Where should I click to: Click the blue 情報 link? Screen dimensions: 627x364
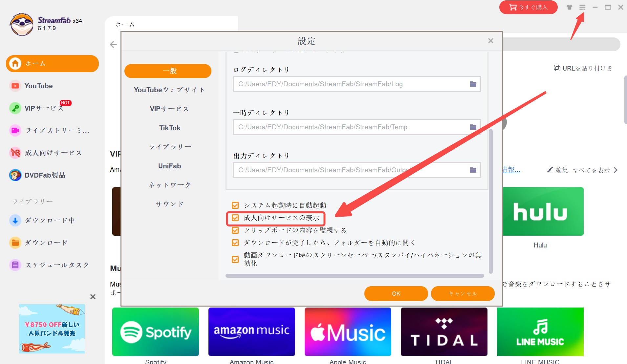(x=511, y=170)
